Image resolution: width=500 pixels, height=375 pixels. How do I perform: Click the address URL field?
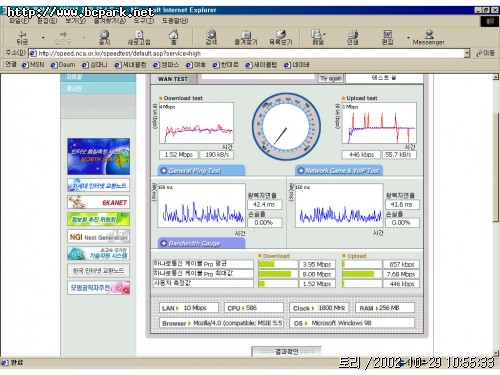[x=250, y=53]
